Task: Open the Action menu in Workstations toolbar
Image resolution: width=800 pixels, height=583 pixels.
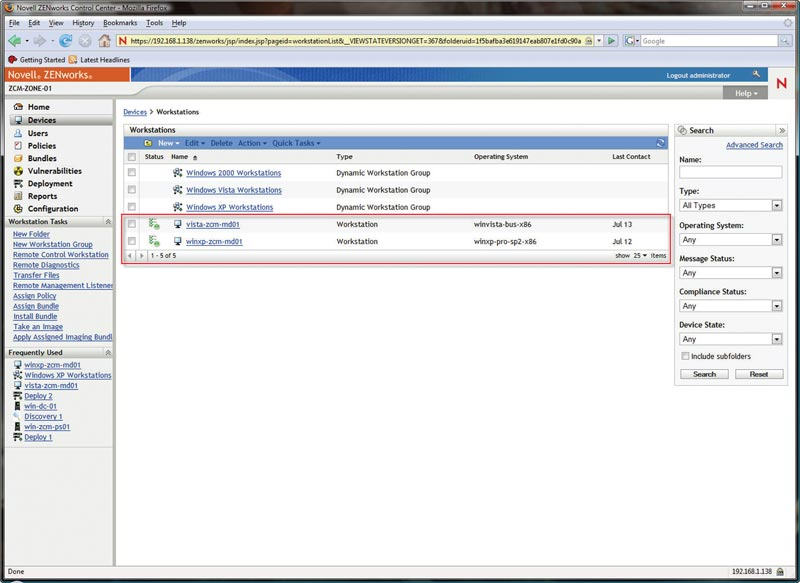Action: point(252,143)
